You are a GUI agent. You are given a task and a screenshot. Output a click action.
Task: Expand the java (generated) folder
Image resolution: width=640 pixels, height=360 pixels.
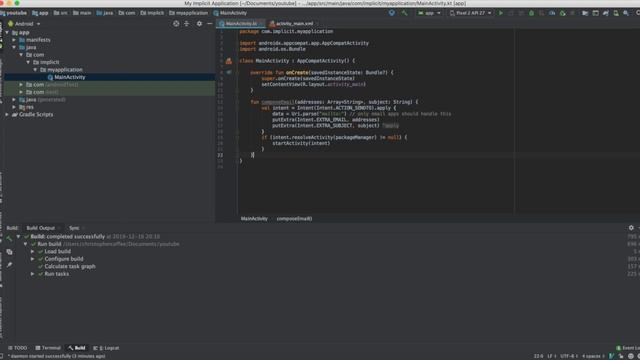tap(14, 100)
